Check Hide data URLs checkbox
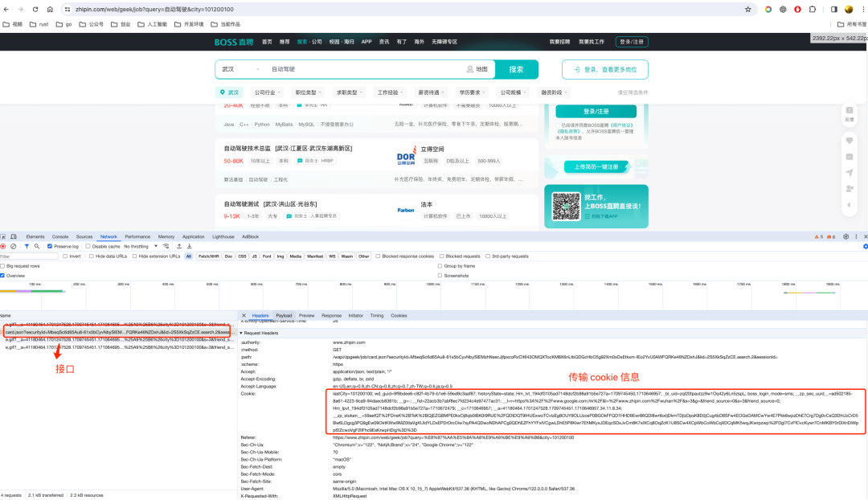The height and width of the screenshot is (500, 868). coord(92,256)
